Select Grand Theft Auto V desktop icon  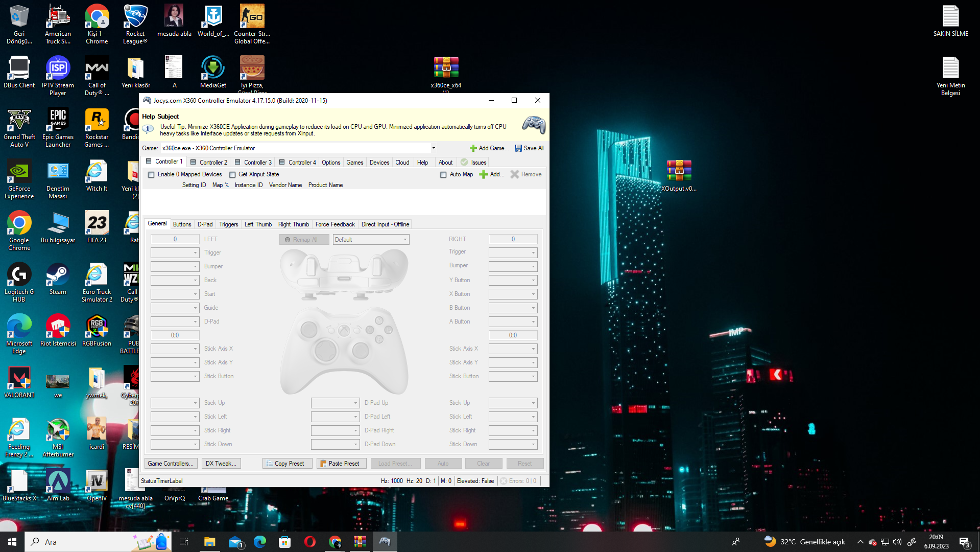(x=19, y=127)
